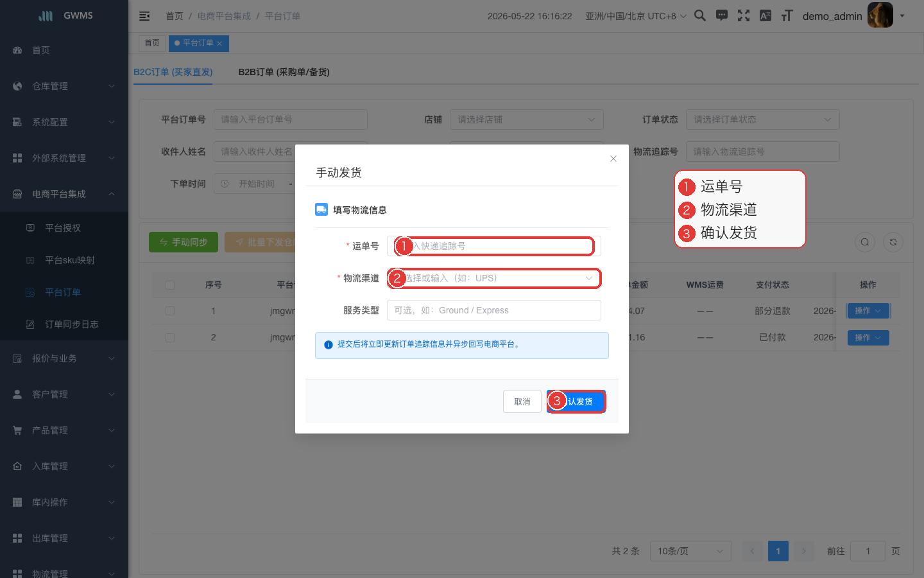Open the 10条/页 page size dropdown
924x578 pixels.
click(691, 551)
